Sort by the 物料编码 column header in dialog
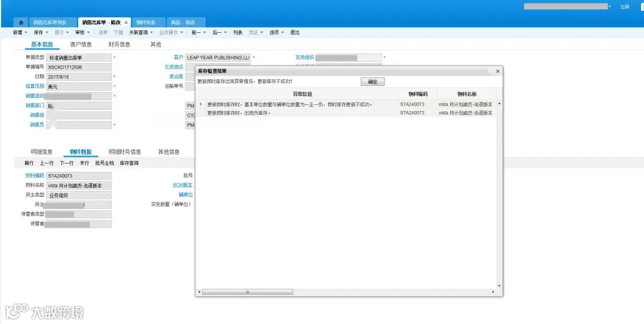644x324 pixels. tap(417, 94)
